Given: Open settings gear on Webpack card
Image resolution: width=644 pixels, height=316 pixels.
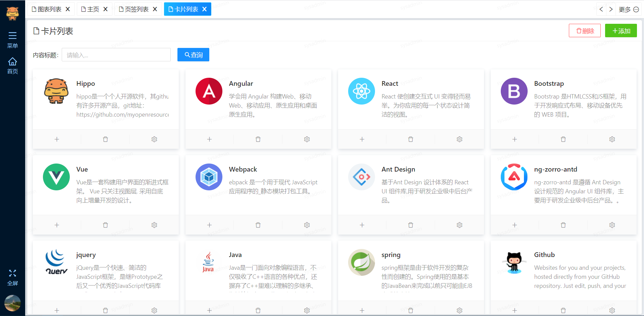Looking at the screenshot, I should coord(307,225).
